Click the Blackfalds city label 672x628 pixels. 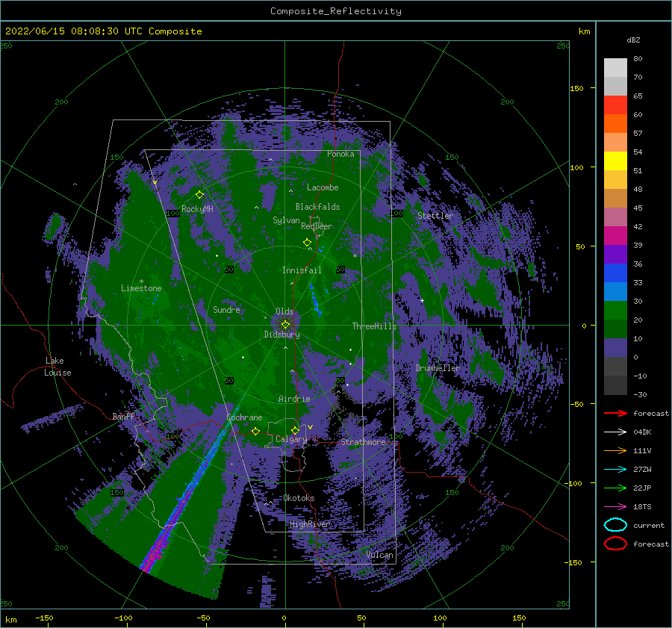(x=317, y=207)
